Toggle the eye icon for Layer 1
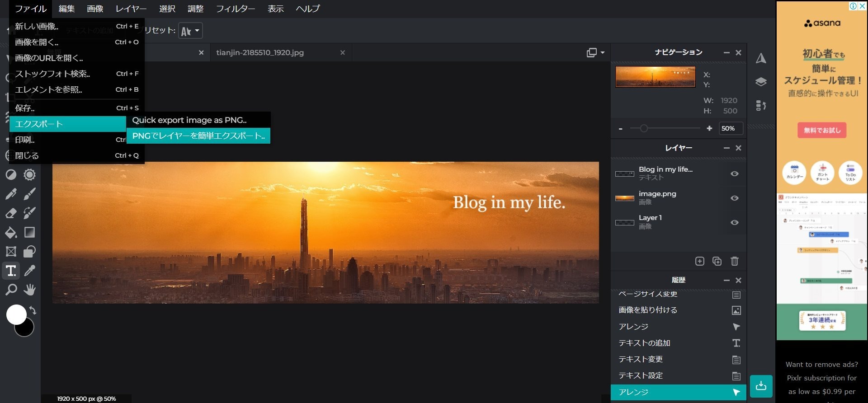The width and height of the screenshot is (868, 403). click(x=735, y=222)
